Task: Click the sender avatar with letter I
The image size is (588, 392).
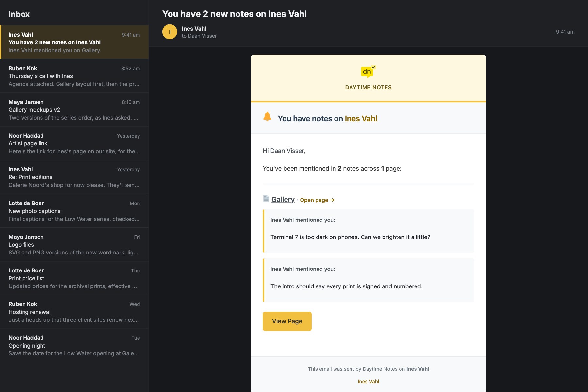Action: 170,32
